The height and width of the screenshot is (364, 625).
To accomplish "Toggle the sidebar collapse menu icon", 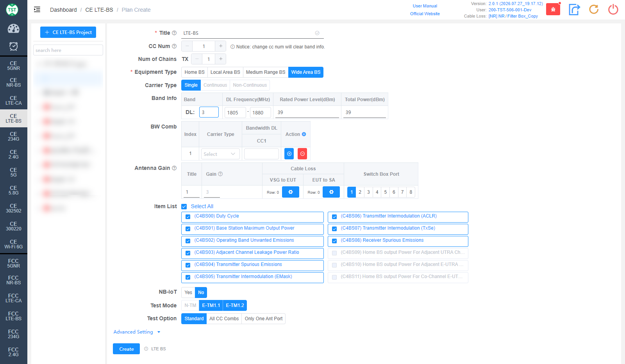I will [37, 10].
